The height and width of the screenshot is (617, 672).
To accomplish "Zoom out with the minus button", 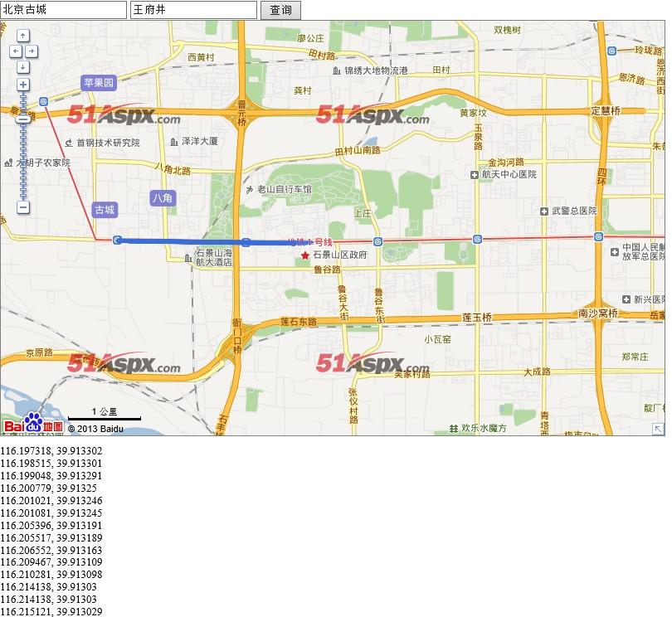I will pos(23,208).
